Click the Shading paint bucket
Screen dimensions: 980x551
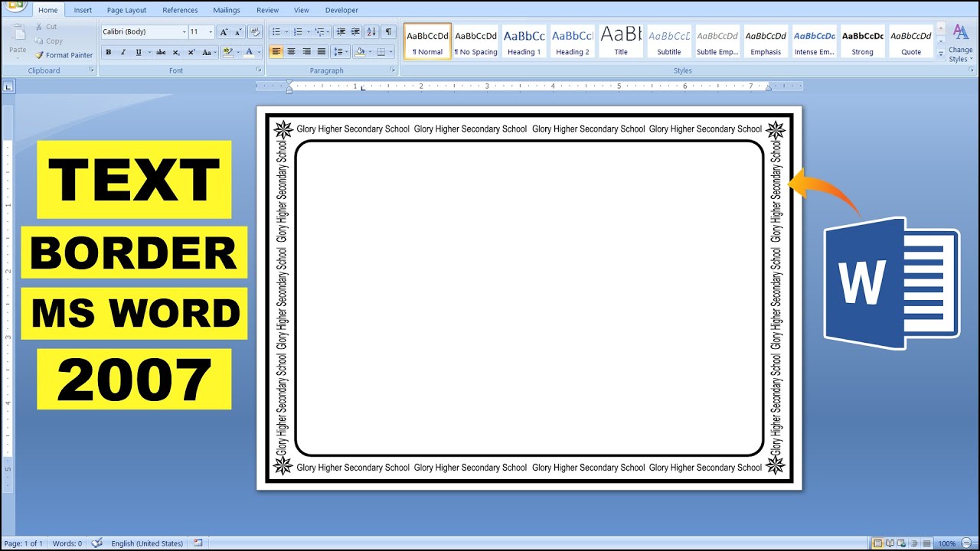coord(360,52)
